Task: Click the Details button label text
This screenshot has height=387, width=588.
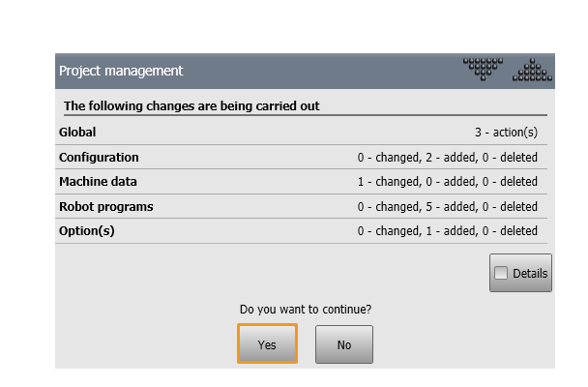Action: pyautogui.click(x=530, y=274)
